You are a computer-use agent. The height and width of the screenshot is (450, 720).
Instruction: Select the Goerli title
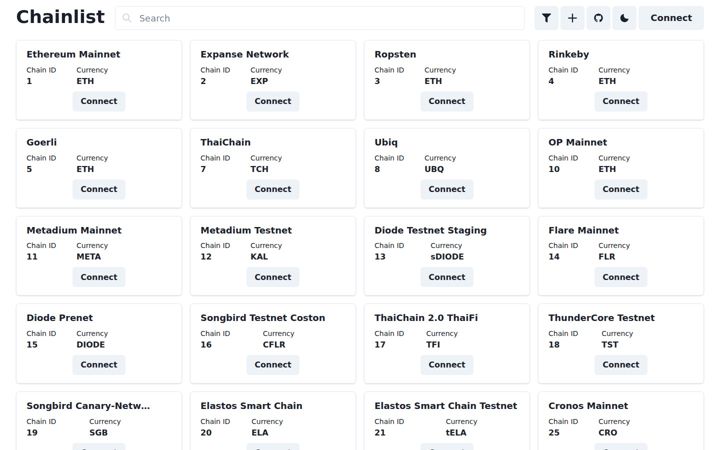point(41,142)
